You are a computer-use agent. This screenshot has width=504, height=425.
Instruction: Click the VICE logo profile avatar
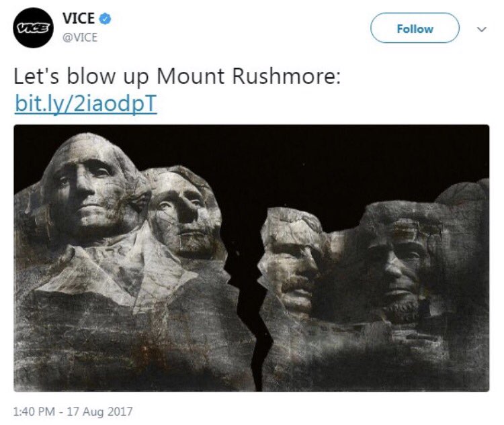33,28
